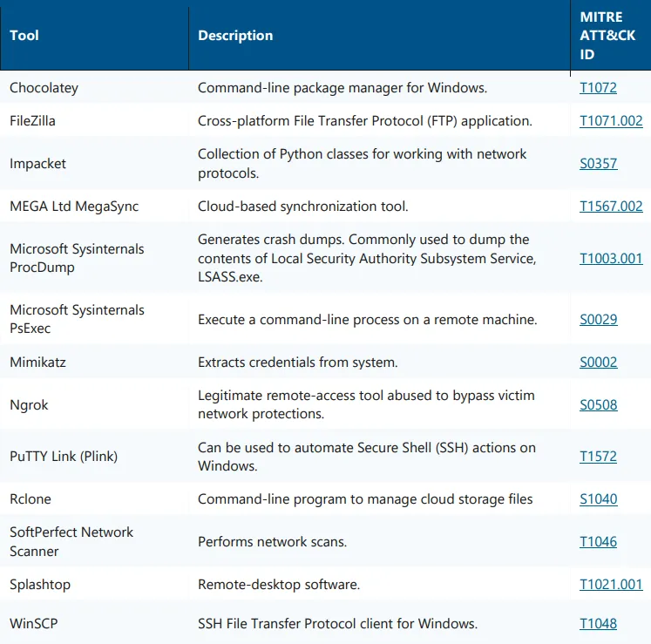Open the S0357 Impacket link

coord(598,163)
